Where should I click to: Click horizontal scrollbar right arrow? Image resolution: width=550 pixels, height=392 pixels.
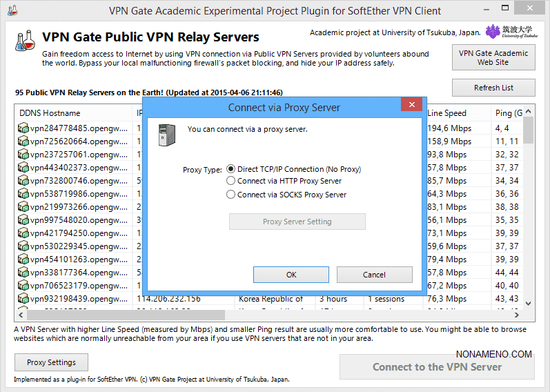tap(516, 315)
